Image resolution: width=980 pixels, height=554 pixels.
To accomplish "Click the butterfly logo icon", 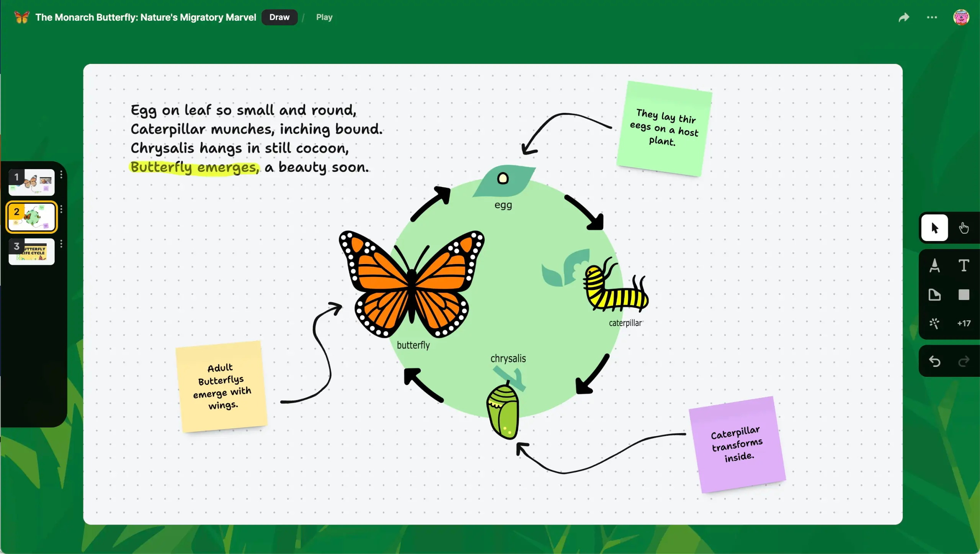I will point(21,17).
